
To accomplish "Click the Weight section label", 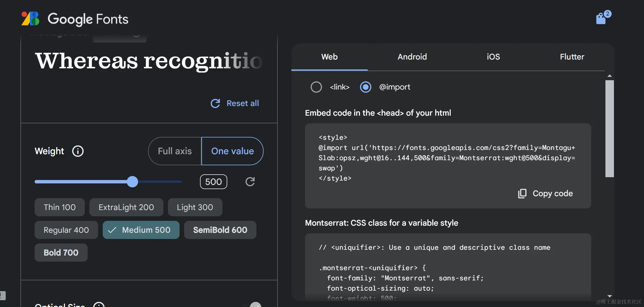I will point(49,151).
